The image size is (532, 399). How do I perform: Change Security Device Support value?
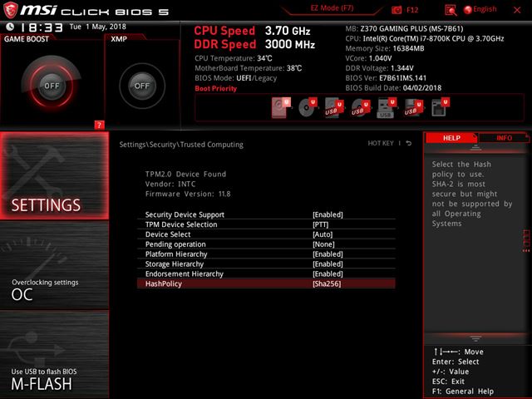328,214
